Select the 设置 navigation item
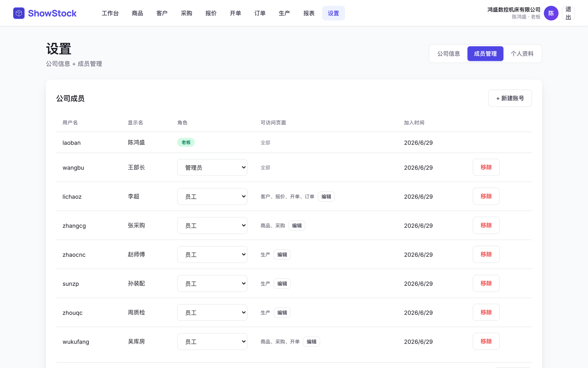The height and width of the screenshot is (368, 588). [x=333, y=13]
